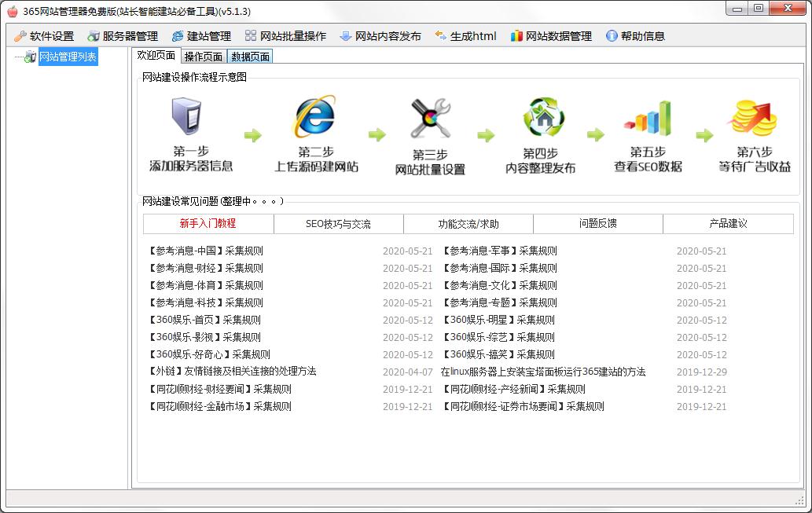Open 【360娱乐-好奇心】采集规则 article link
Image resolution: width=812 pixels, height=513 pixels.
(209, 354)
